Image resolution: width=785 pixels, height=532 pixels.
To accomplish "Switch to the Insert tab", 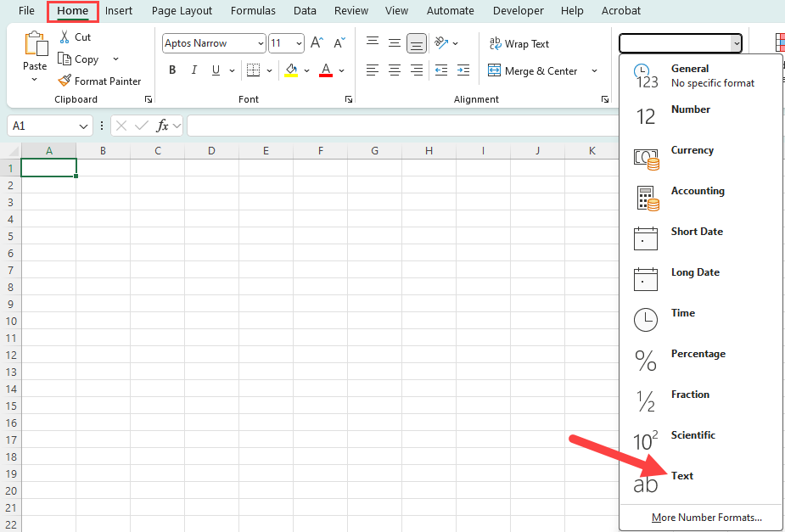I will point(118,10).
